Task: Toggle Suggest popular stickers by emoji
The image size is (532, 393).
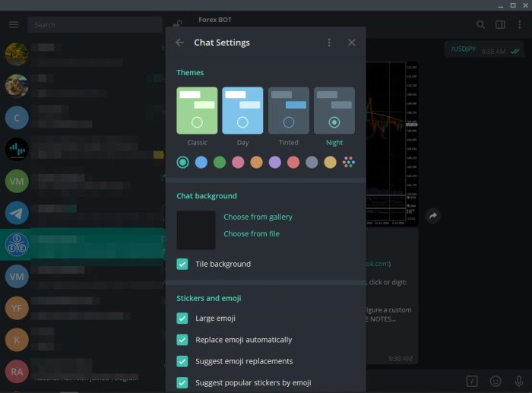Action: click(182, 382)
